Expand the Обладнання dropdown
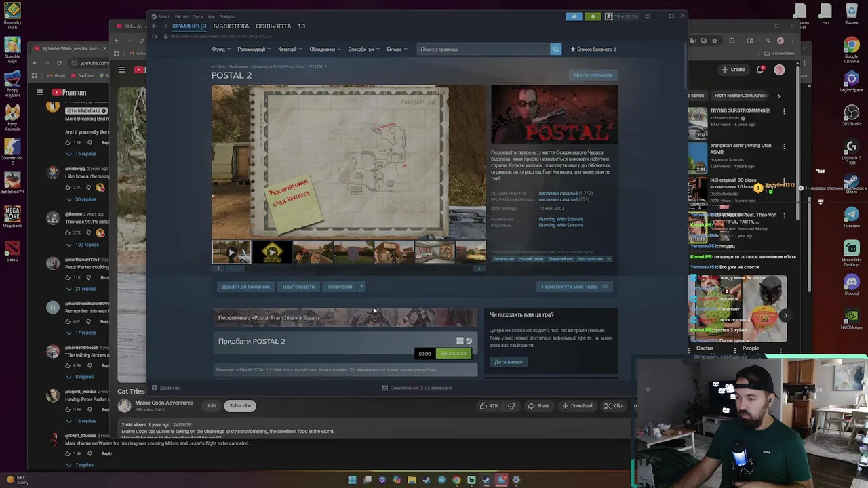This screenshot has width=868, height=488. 325,49
